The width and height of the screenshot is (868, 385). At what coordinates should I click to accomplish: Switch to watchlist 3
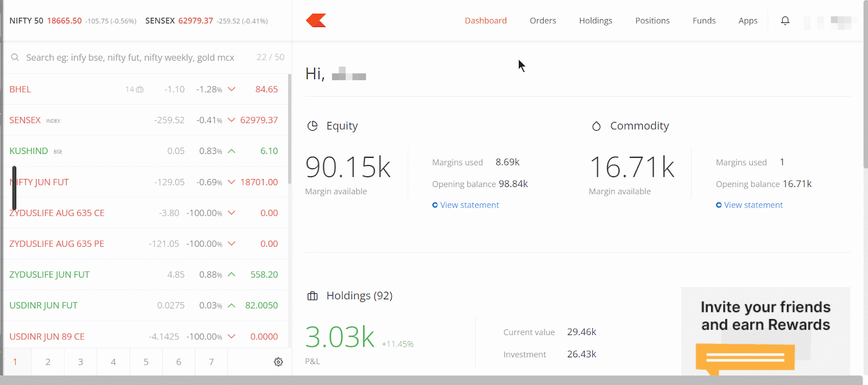tap(80, 362)
